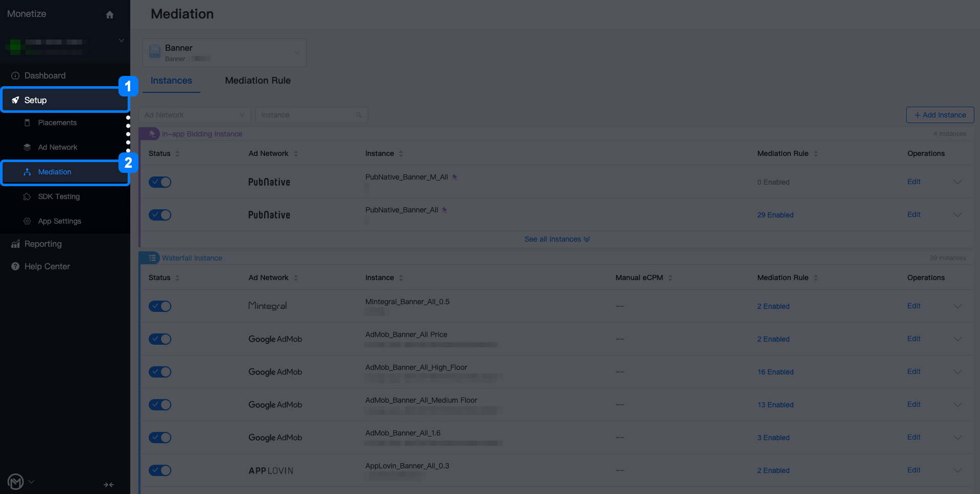This screenshot has height=494, width=980.
Task: Focus the Instance search field
Action: (x=312, y=115)
